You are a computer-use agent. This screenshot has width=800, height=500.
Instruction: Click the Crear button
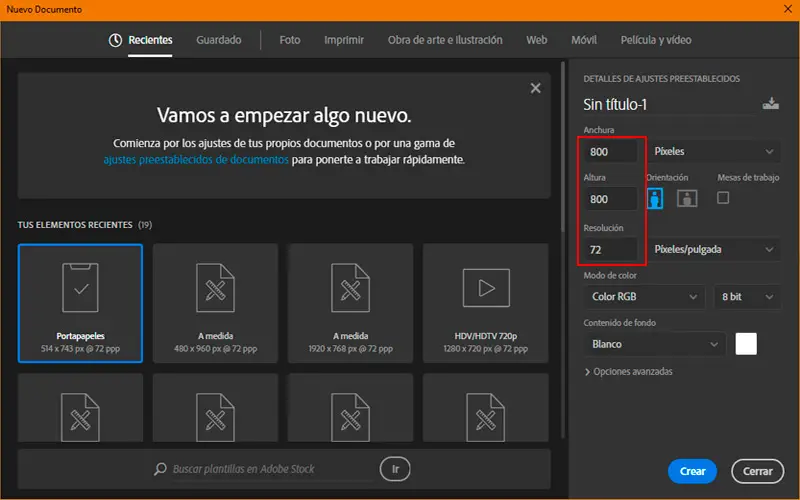pyautogui.click(x=692, y=471)
